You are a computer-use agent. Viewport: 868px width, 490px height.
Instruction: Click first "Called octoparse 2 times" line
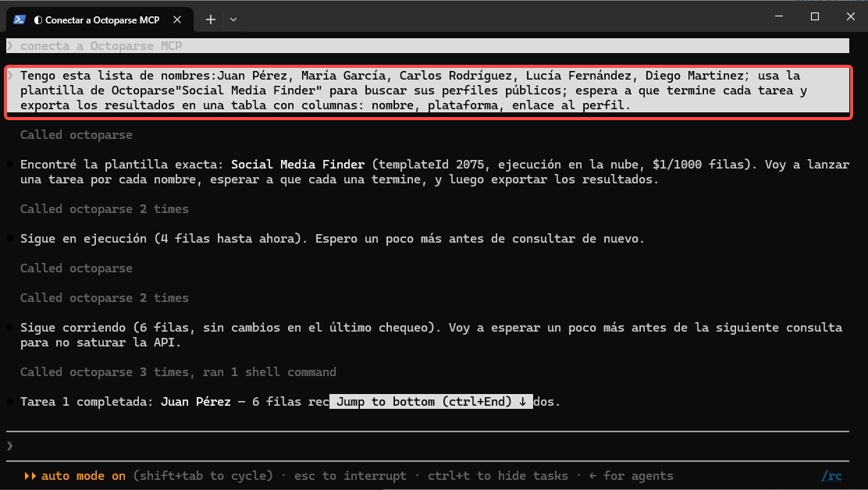pyautogui.click(x=105, y=209)
